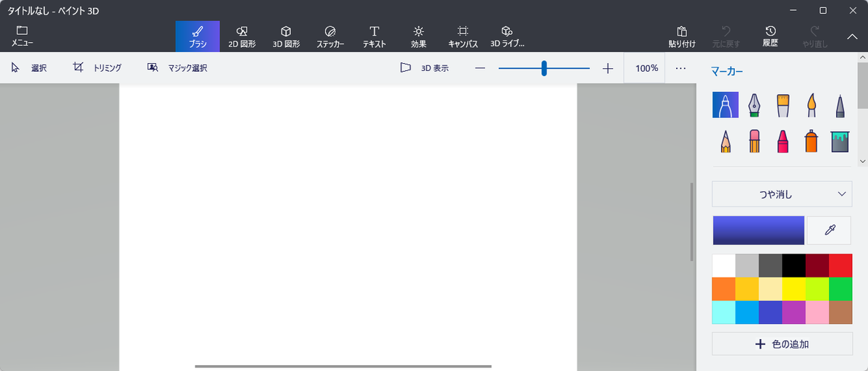
Task: Choose the light cyan color swatch
Action: click(724, 312)
